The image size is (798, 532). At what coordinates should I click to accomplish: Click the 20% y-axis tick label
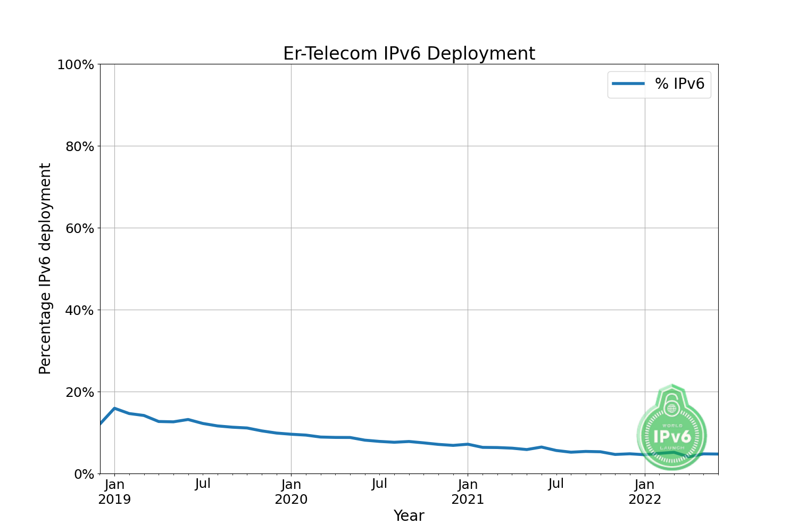coord(79,393)
